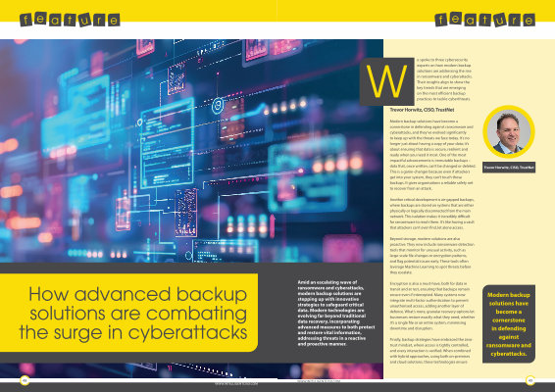Click the large yellow W drop cap
Image resolution: width=555 pixels, height=392 pixels.
tap(386, 81)
